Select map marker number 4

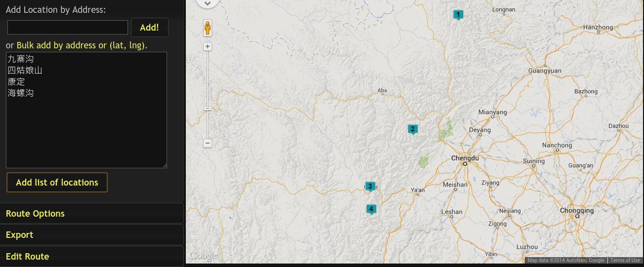[x=371, y=209]
